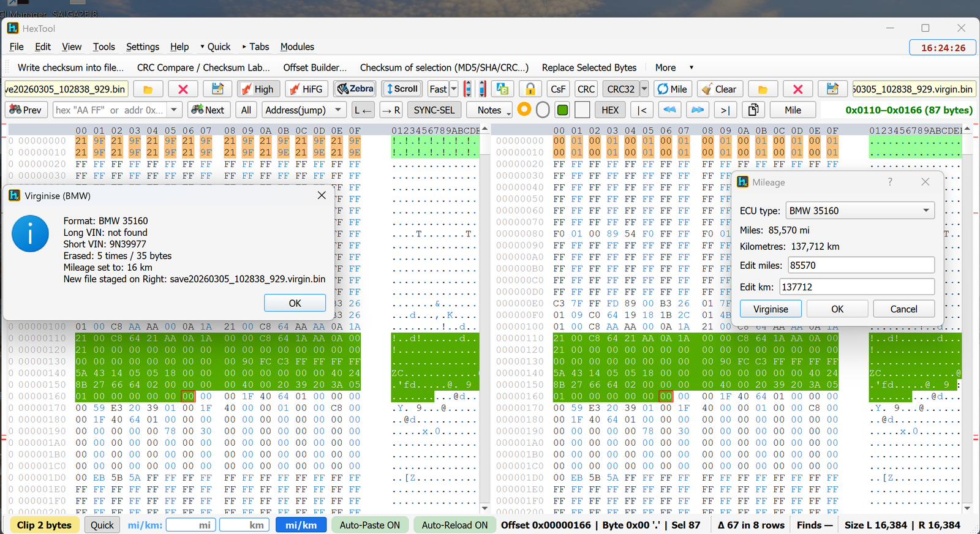Click the left file open folder icon
980x534 pixels.
tap(148, 89)
